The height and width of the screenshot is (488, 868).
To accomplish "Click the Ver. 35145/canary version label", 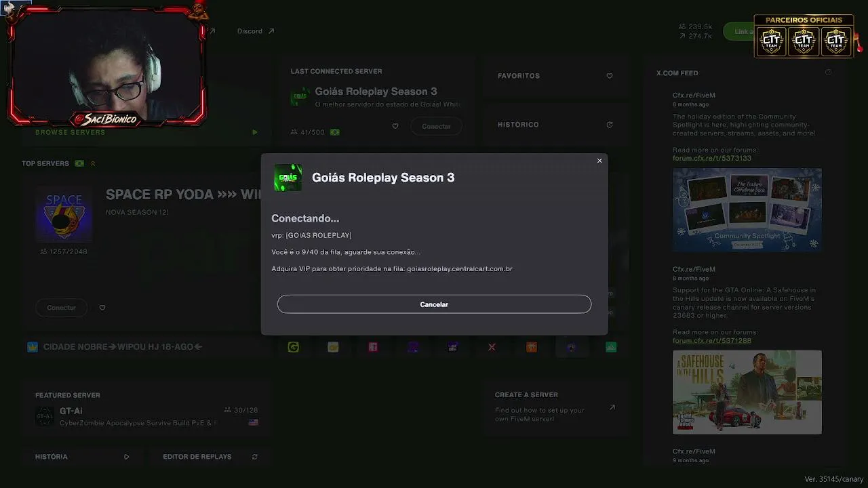I will point(834,479).
